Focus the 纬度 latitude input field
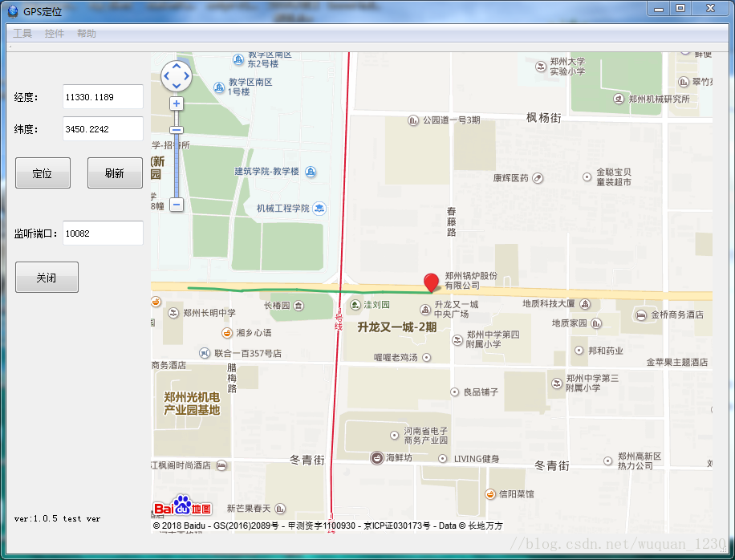 pos(104,128)
